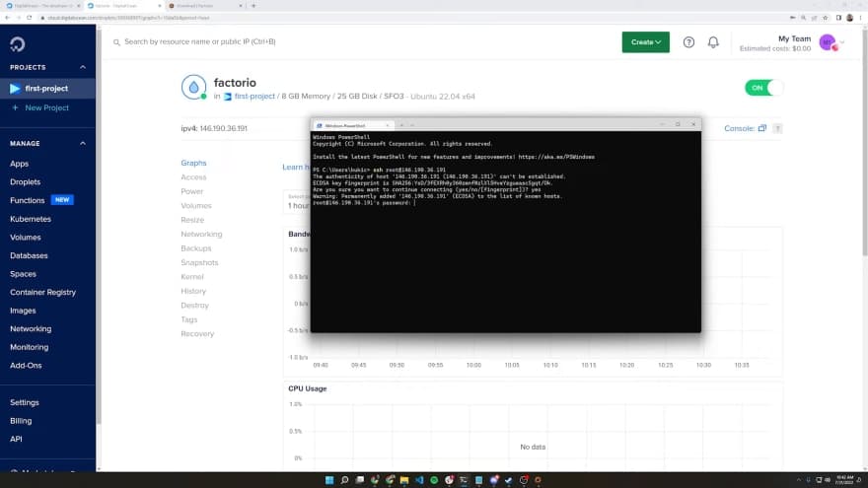Click the page vertical scrollbar
Screen dimensions: 868x488
click(x=864, y=141)
